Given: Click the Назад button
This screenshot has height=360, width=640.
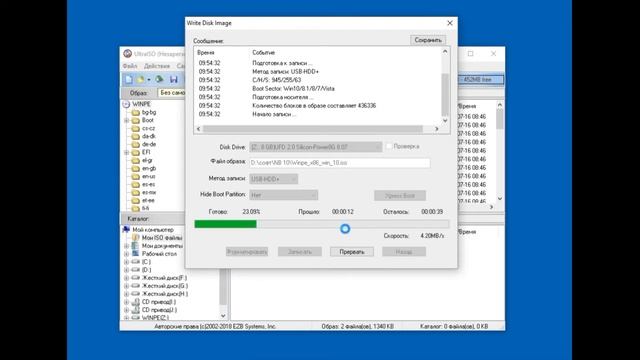Looking at the screenshot, I should click(x=404, y=252).
